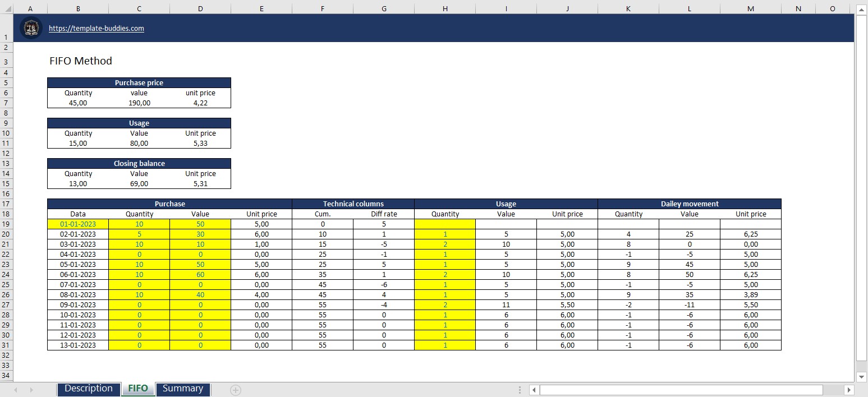Select the yellow Usage quantity cell for 02-01-2023
Image resolution: width=868 pixels, height=397 pixels.
coord(445,234)
